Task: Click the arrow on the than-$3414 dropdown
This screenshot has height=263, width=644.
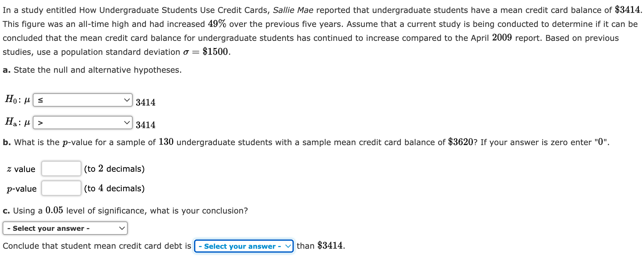Action: (288, 246)
